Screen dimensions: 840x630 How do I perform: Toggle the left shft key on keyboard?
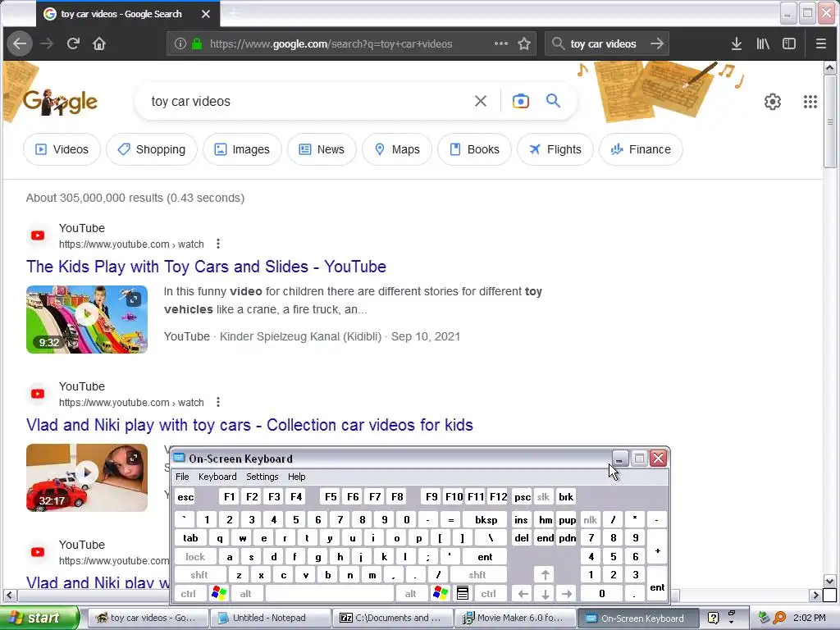pyautogui.click(x=199, y=575)
